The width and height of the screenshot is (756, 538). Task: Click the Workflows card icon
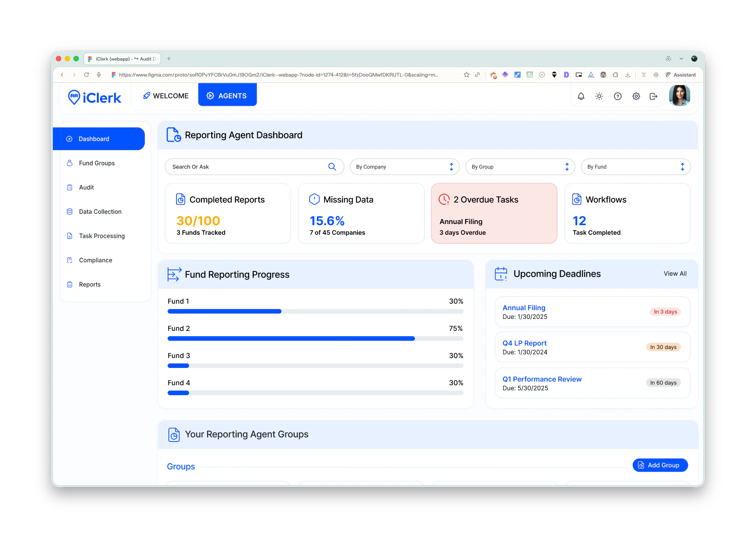[577, 199]
